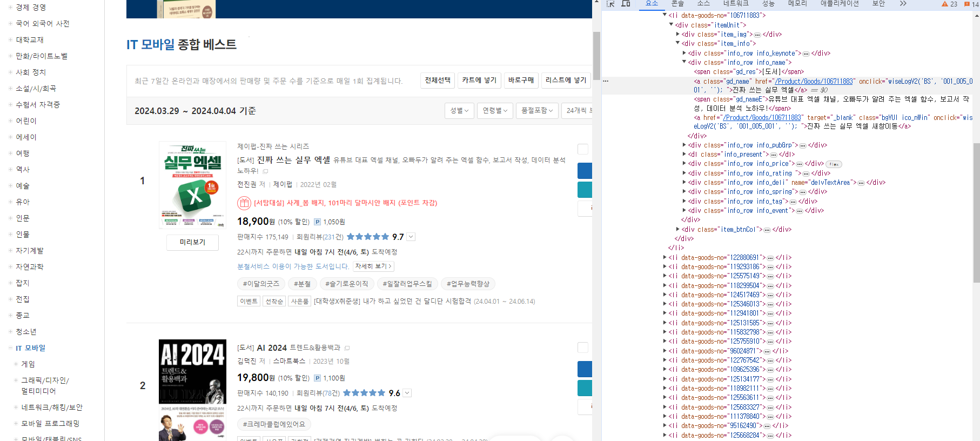Collapse the div item_info node
Image resolution: width=980 pixels, height=441 pixels.
[678, 43]
